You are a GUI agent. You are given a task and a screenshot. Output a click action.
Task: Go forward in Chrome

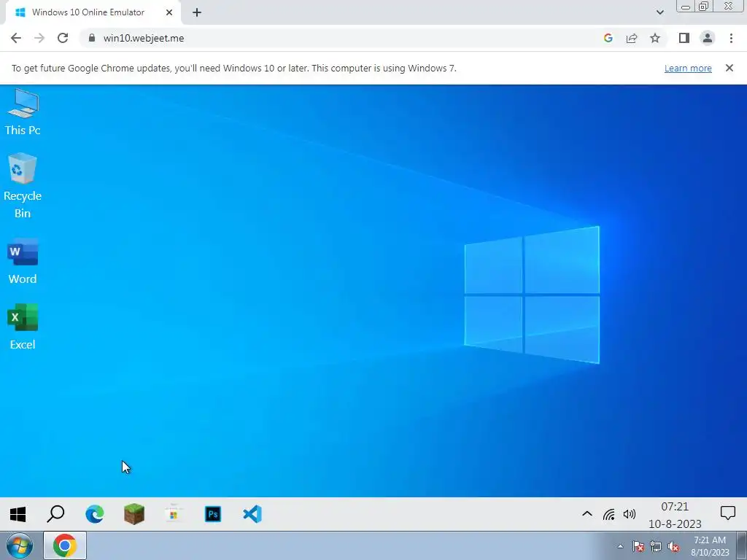coord(39,38)
